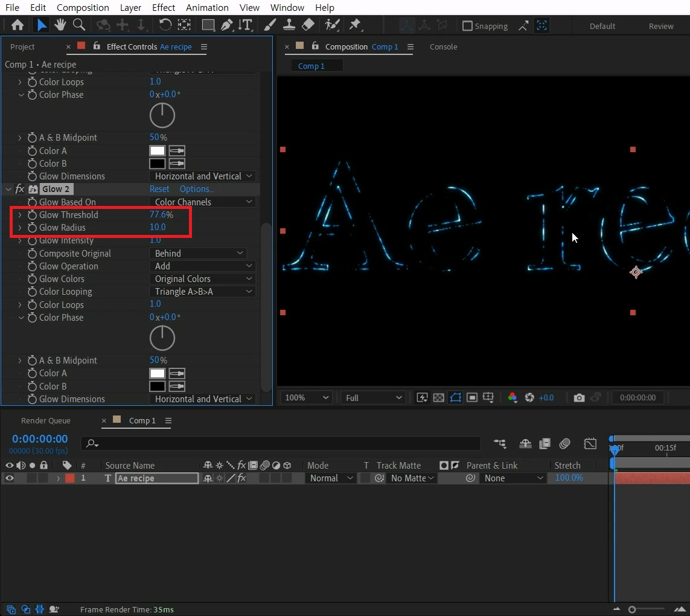Select the Rectangle shape tool

click(208, 25)
